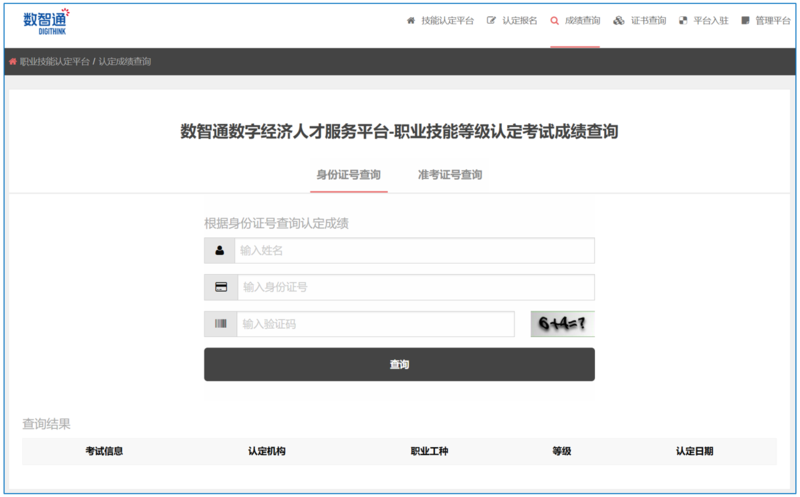The height and width of the screenshot is (497, 800).
Task: Open the 管理平台 menu item
Action: (x=772, y=20)
